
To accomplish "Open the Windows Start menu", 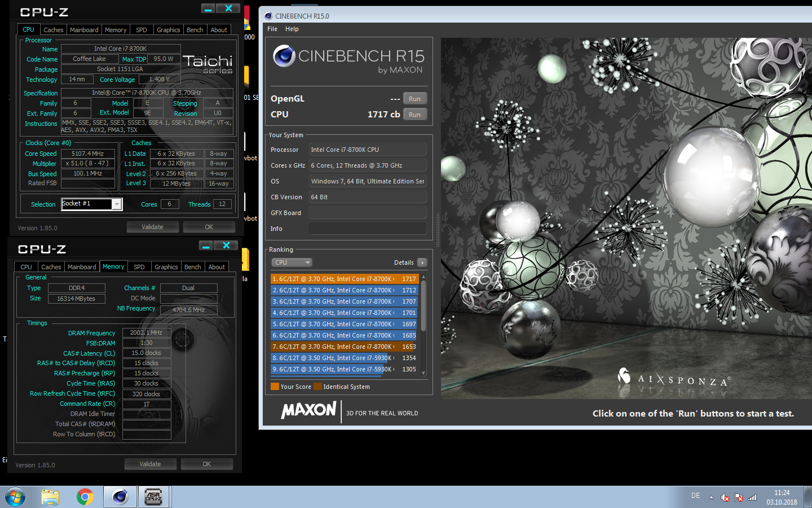I will pos(15,497).
